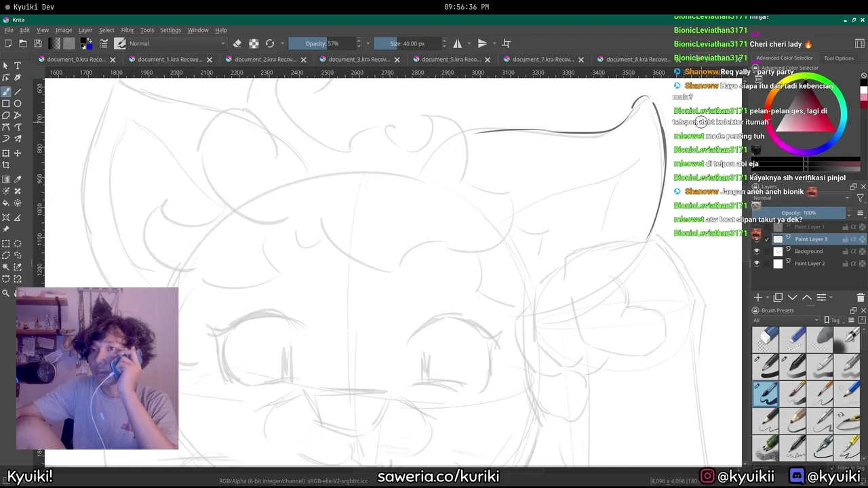
Task: Open the gradient picker in toolbar
Action: point(54,43)
